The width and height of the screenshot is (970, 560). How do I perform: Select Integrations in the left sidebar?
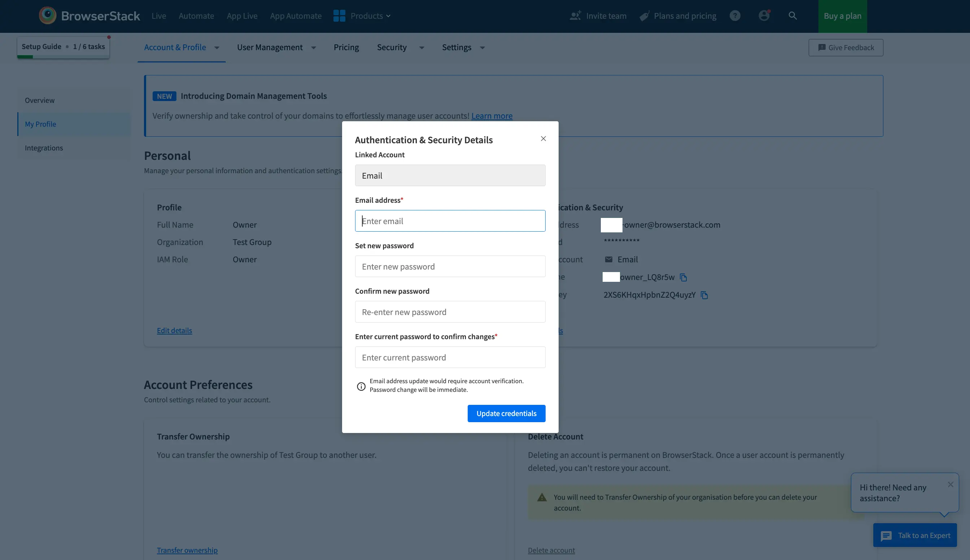pos(44,148)
